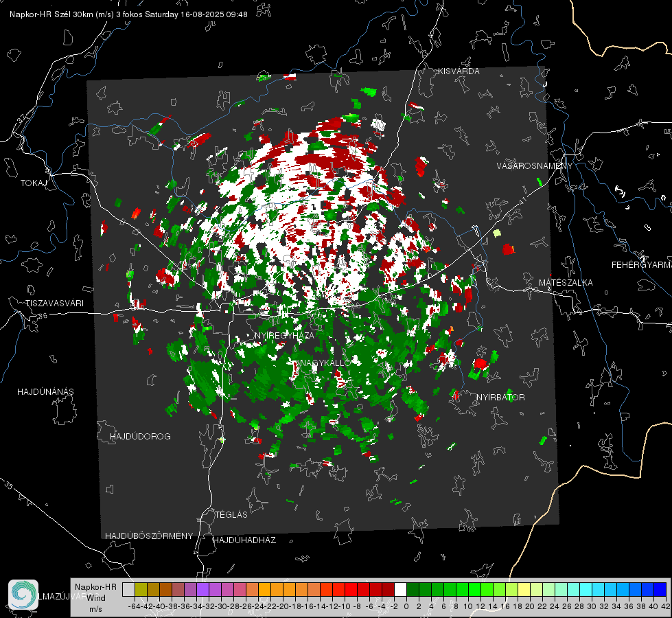Pick the purple -34 legend swatch
Viewport: 672px width, 618px height.
[202, 589]
